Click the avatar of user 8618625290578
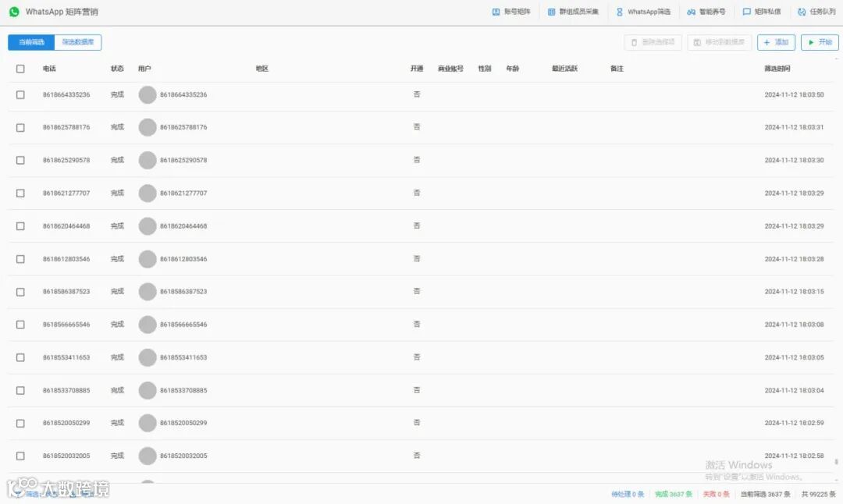This screenshot has width=843, height=504. click(148, 160)
